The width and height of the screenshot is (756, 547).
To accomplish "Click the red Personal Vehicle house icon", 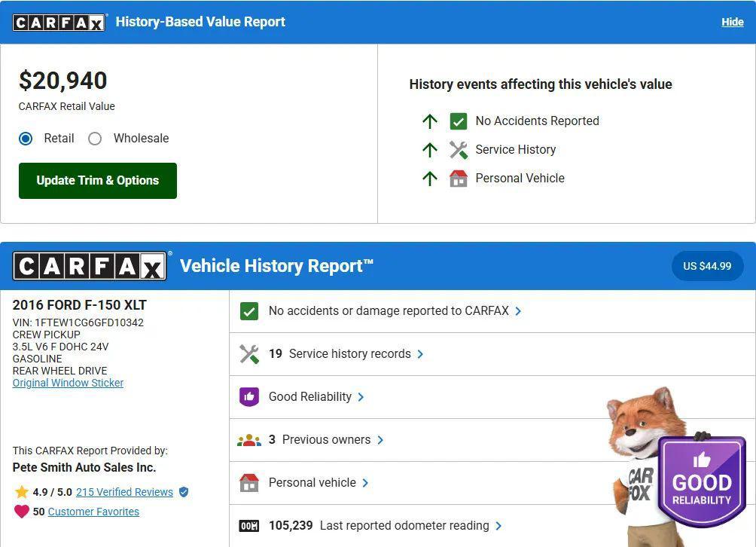I will click(459, 178).
